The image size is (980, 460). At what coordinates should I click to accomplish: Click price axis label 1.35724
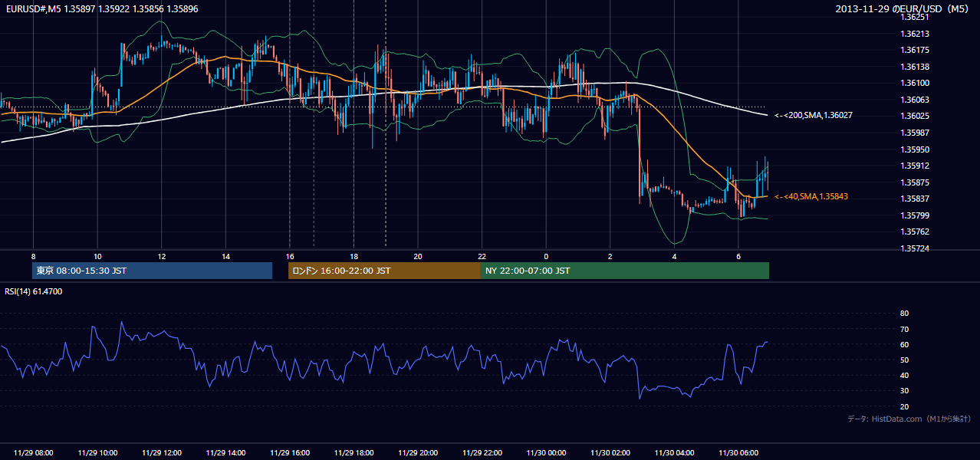pos(916,248)
